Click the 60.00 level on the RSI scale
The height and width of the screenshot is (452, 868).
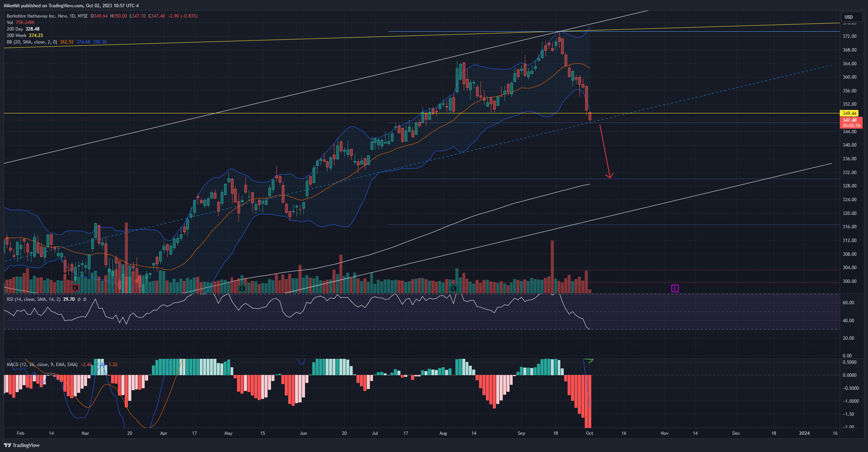848,303
